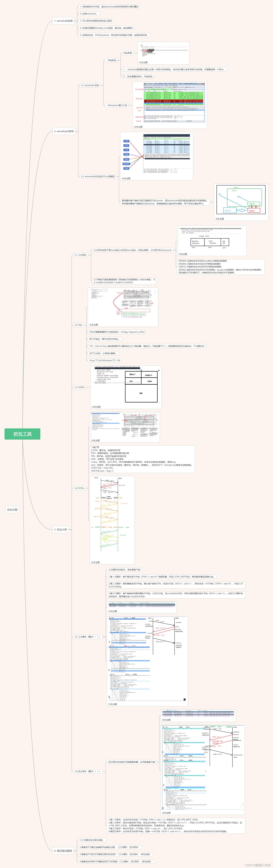The height and width of the screenshot is (868, 273).
Task: Click the '5. 安装完毕后，打开wireshark' note
Action: pos(114,35)
